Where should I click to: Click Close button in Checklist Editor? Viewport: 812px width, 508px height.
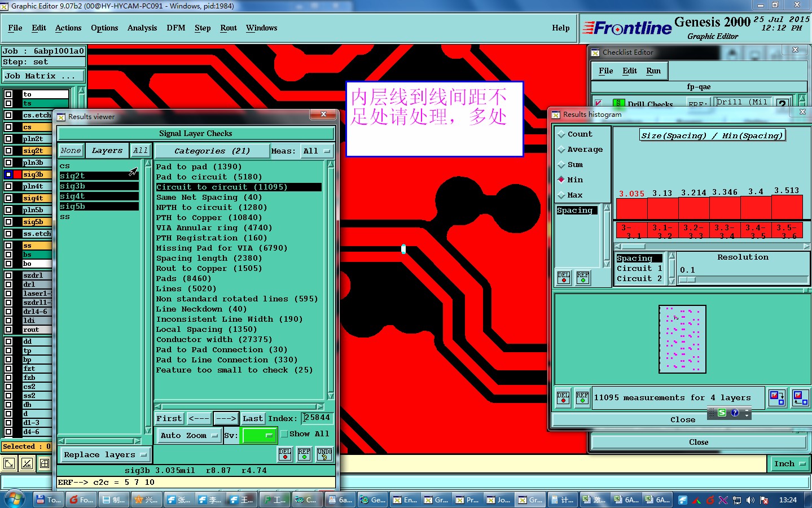click(699, 442)
